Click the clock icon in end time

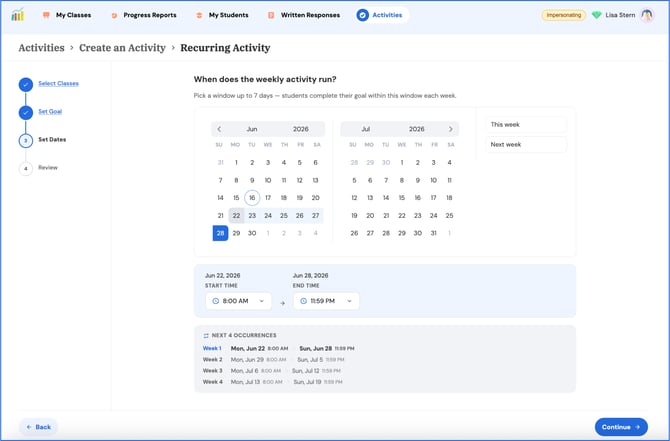pyautogui.click(x=303, y=301)
